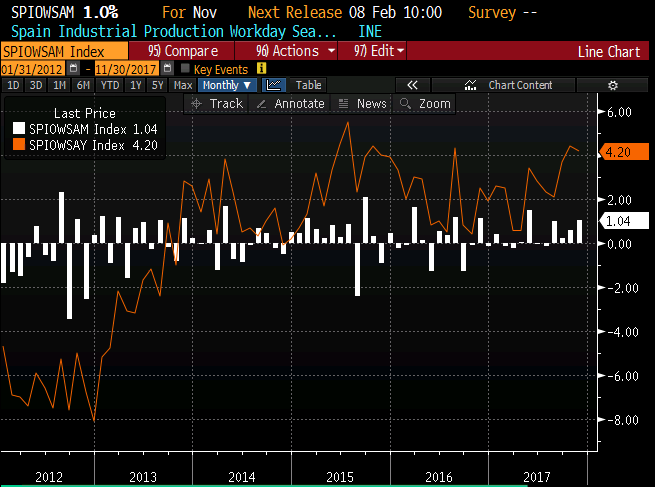Select the Max range button
655x487 pixels.
[183, 85]
